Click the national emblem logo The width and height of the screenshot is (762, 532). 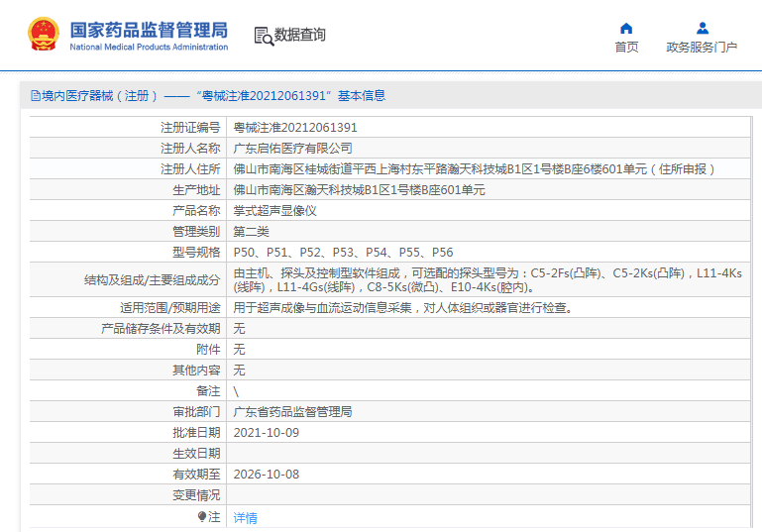pos(43,35)
